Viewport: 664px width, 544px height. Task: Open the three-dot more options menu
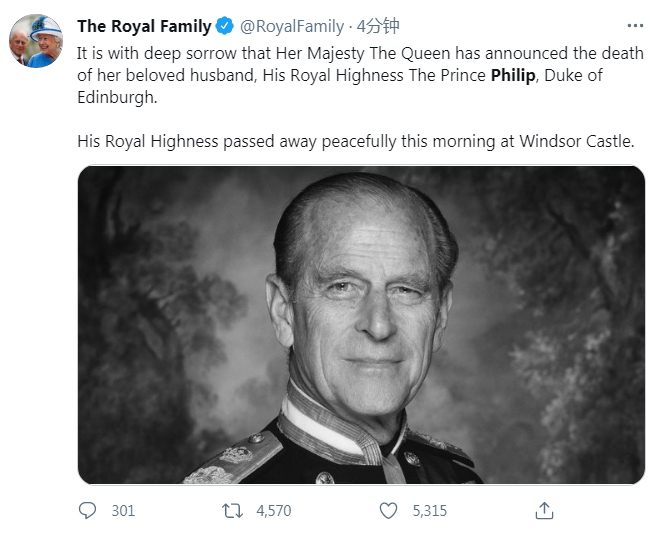pos(635,26)
